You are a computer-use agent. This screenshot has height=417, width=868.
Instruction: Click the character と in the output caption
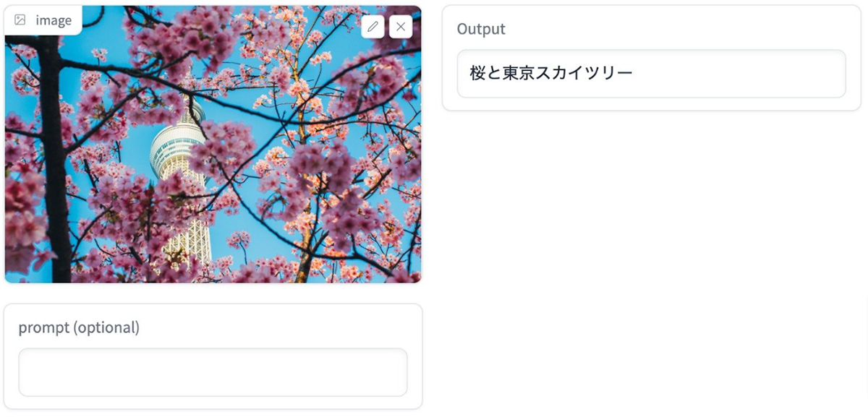494,73
